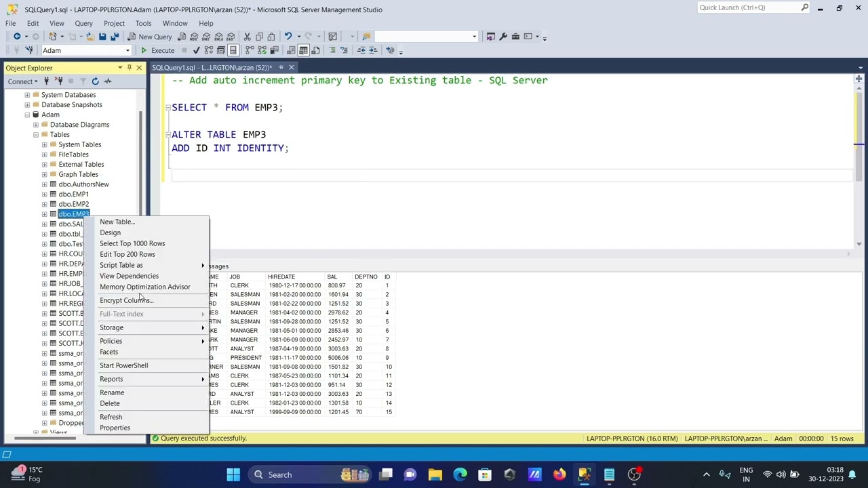
Task: Click Refresh icon in Object Explorer
Action: click(95, 81)
